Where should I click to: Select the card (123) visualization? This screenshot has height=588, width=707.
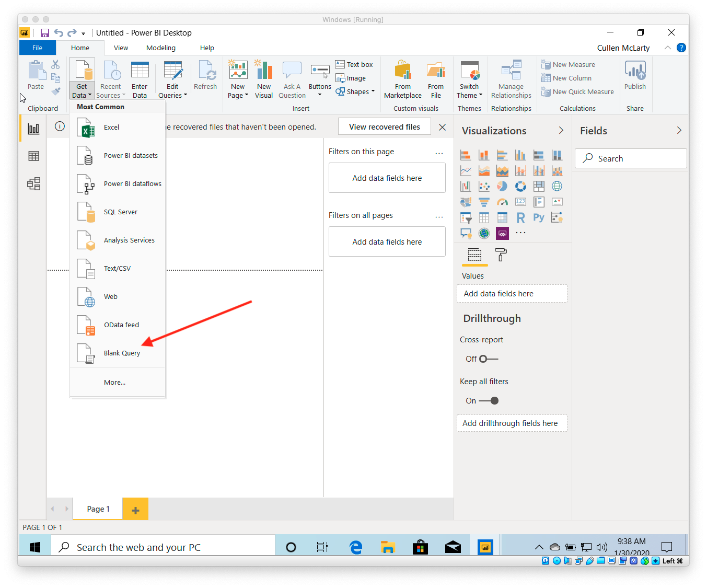pos(520,202)
